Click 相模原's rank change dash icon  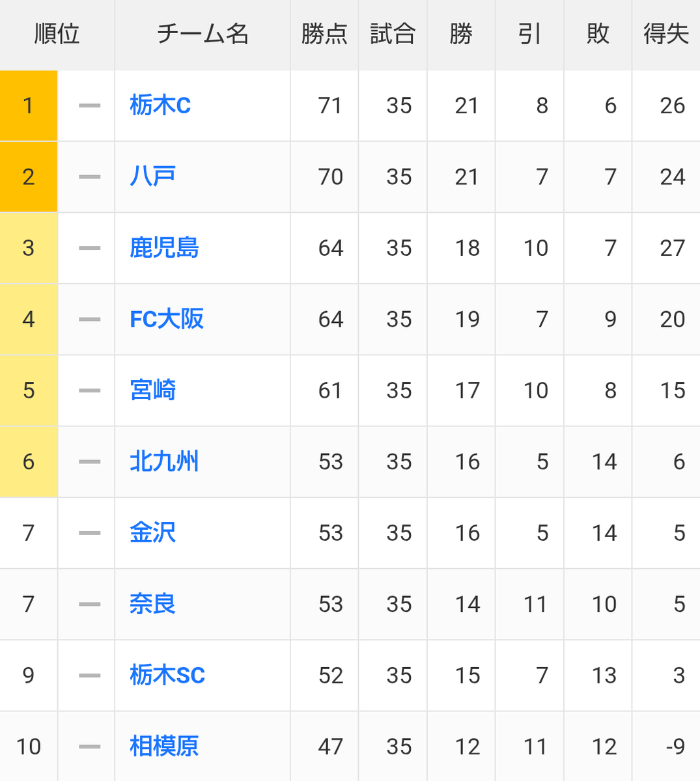(x=89, y=747)
